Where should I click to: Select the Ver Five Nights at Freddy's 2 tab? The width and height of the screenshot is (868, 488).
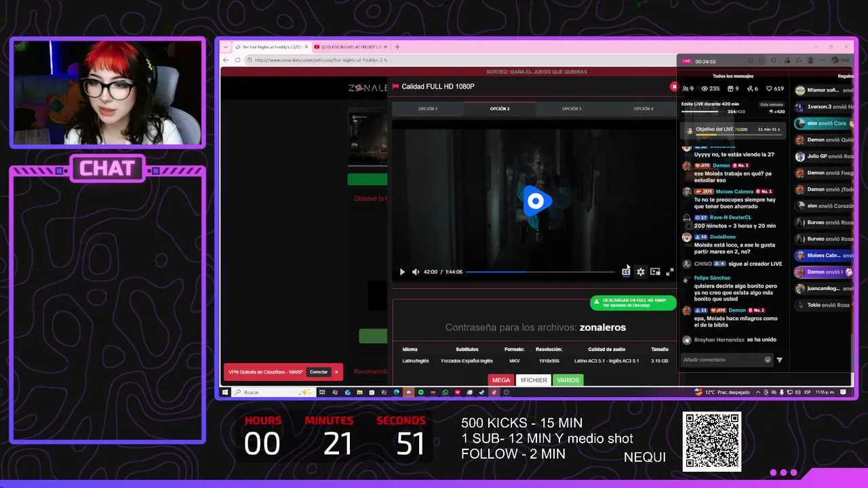[x=271, y=47]
